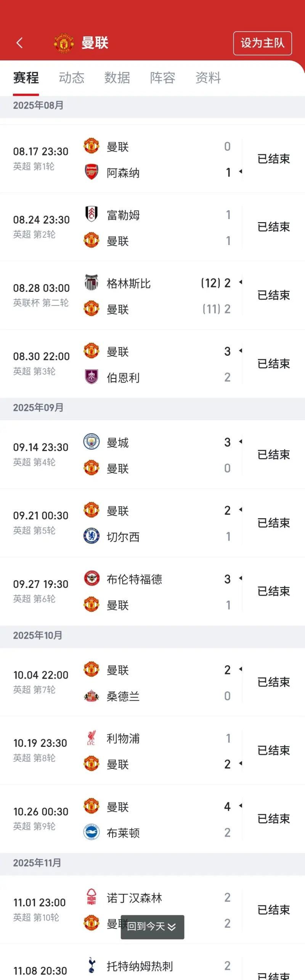
Task: Tap Liverpool club logo
Action: point(91,738)
